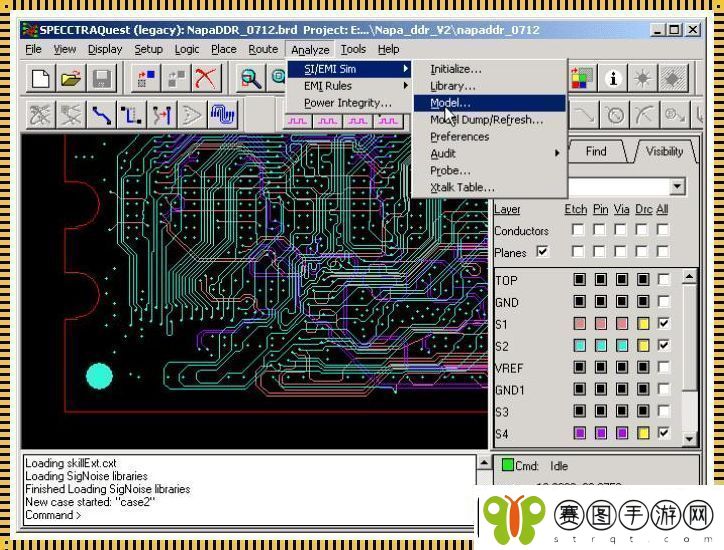Choose Probe... in the submenu
Viewport: 724px width, 550px height.
[x=489, y=170]
